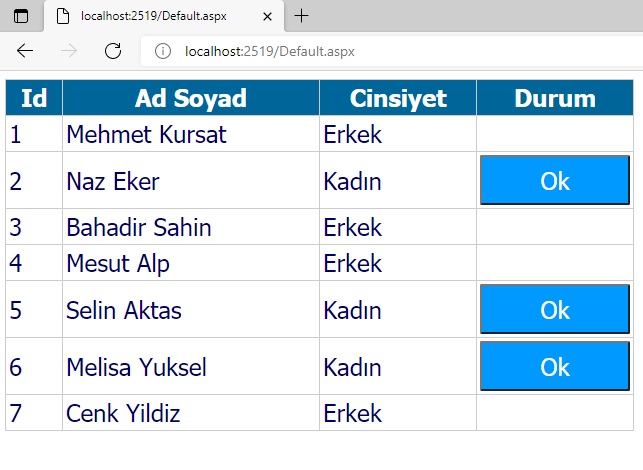Viewport: 643px width, 470px height.
Task: Open a new tab with plus icon
Action: tap(301, 16)
